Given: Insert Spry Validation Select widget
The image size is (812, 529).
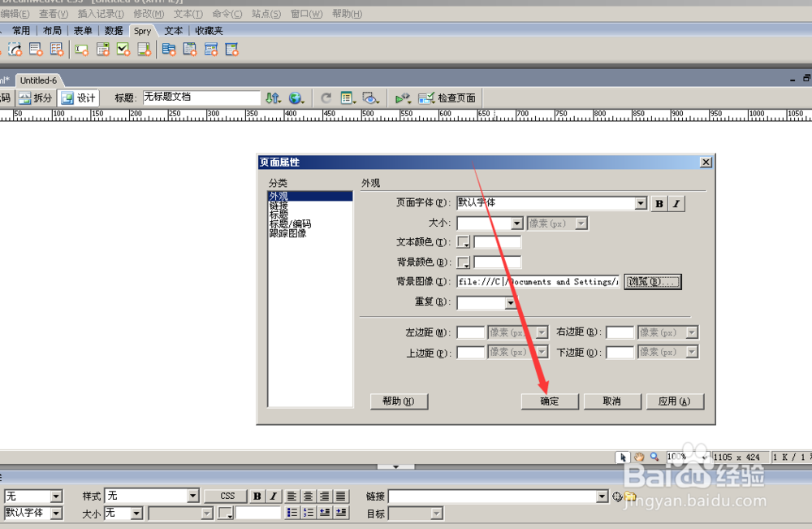Looking at the screenshot, I should coord(102,50).
